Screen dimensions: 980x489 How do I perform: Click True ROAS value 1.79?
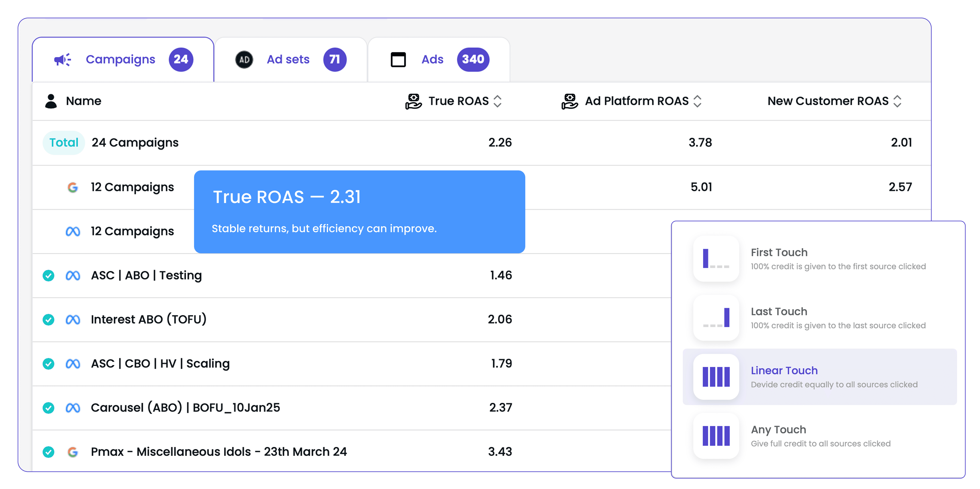pos(501,363)
